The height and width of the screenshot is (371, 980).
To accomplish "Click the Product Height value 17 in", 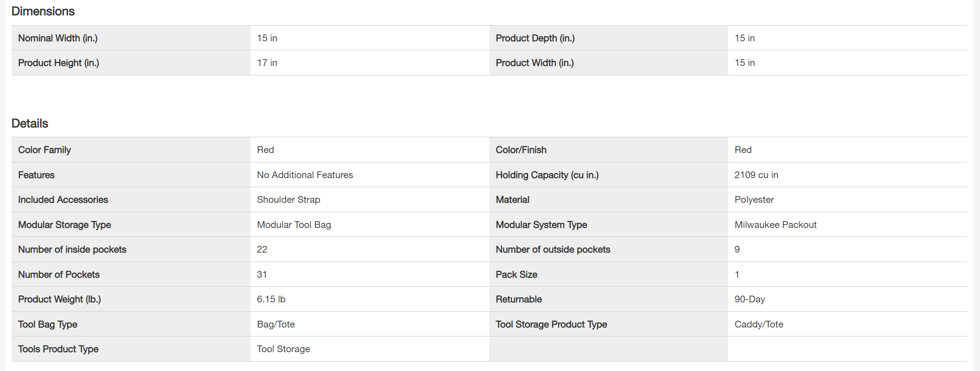I will click(x=267, y=63).
